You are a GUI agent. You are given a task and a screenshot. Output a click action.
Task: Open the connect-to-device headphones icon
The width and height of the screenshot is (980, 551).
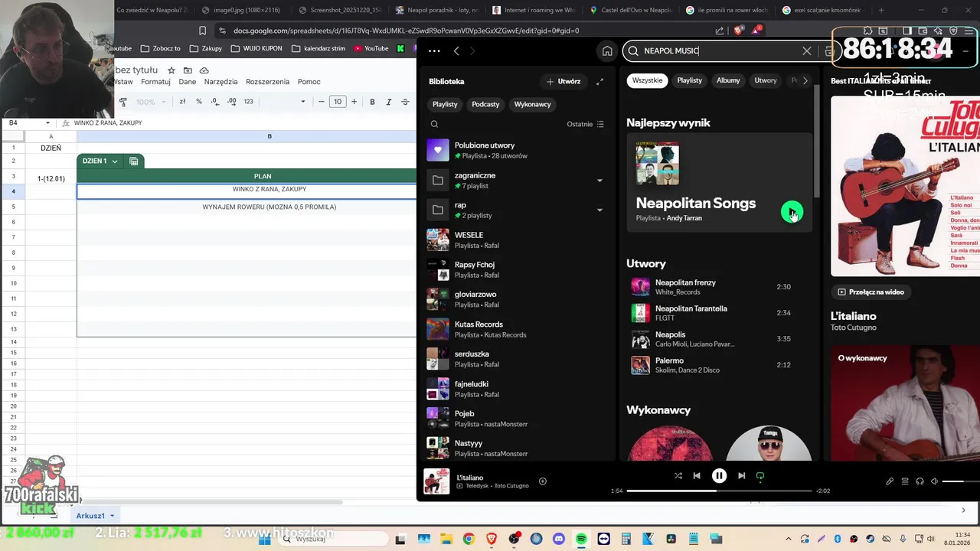coord(920,481)
